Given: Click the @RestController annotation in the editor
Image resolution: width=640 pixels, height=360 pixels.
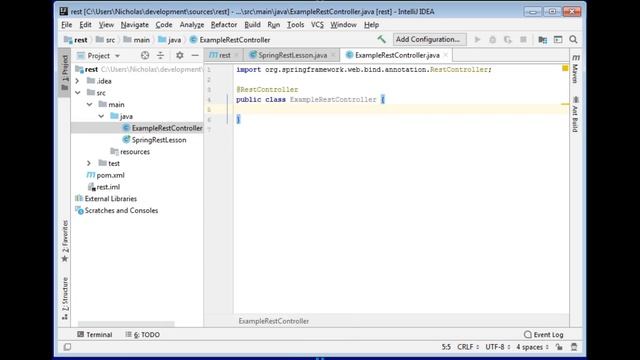Looking at the screenshot, I should (267, 89).
